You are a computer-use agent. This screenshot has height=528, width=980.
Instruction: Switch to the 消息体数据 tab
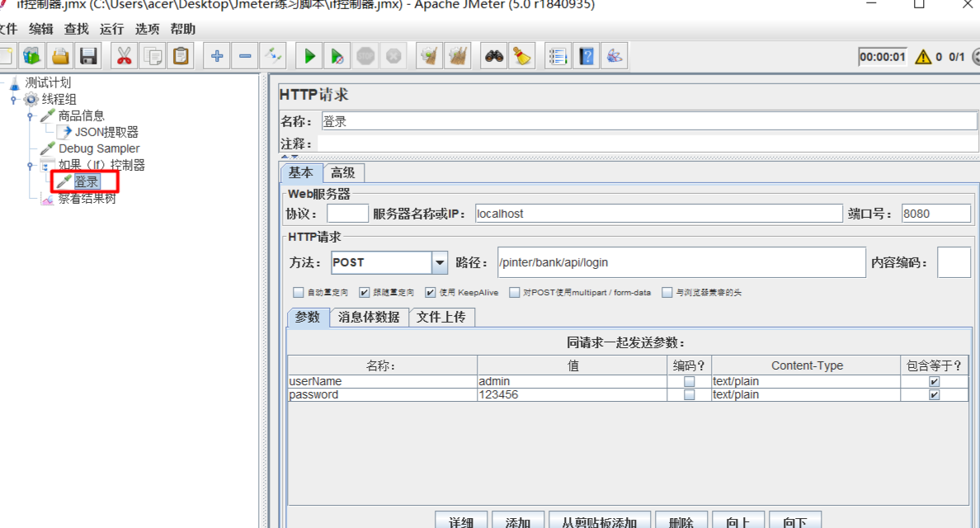click(x=369, y=318)
